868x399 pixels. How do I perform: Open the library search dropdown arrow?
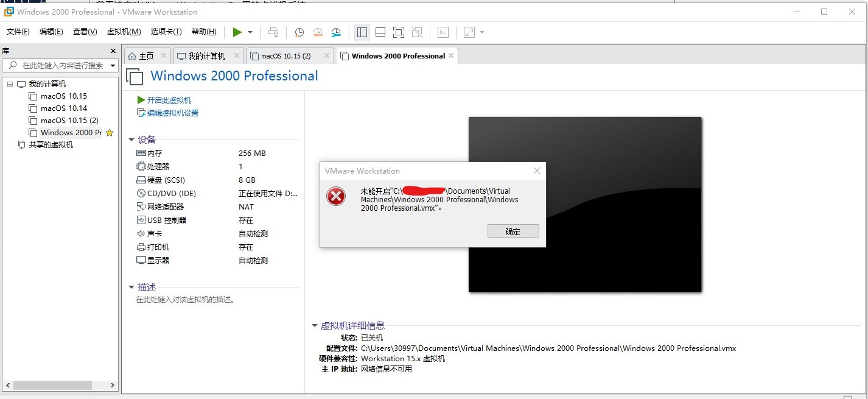[113, 65]
